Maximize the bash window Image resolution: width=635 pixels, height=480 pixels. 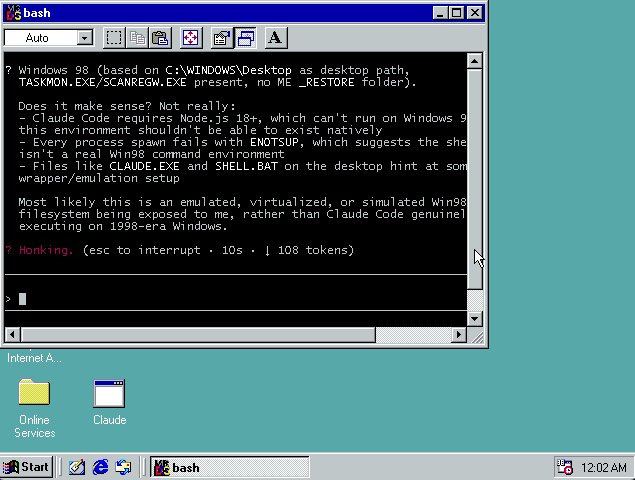[456, 13]
